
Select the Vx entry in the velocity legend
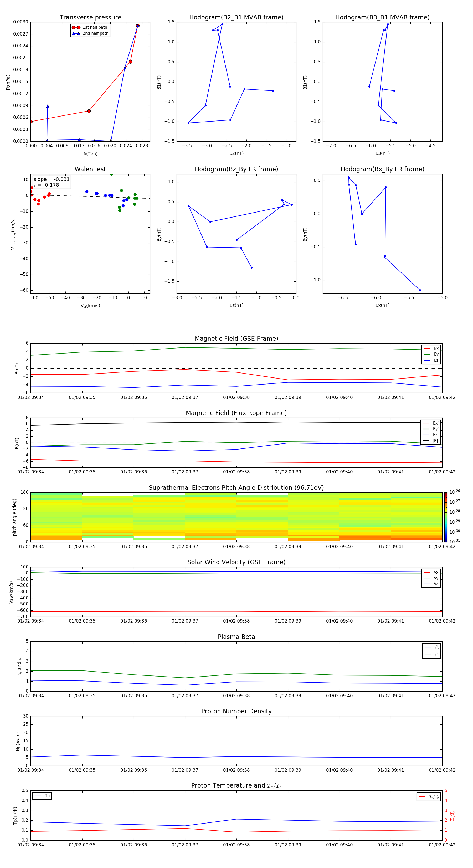click(x=431, y=572)
